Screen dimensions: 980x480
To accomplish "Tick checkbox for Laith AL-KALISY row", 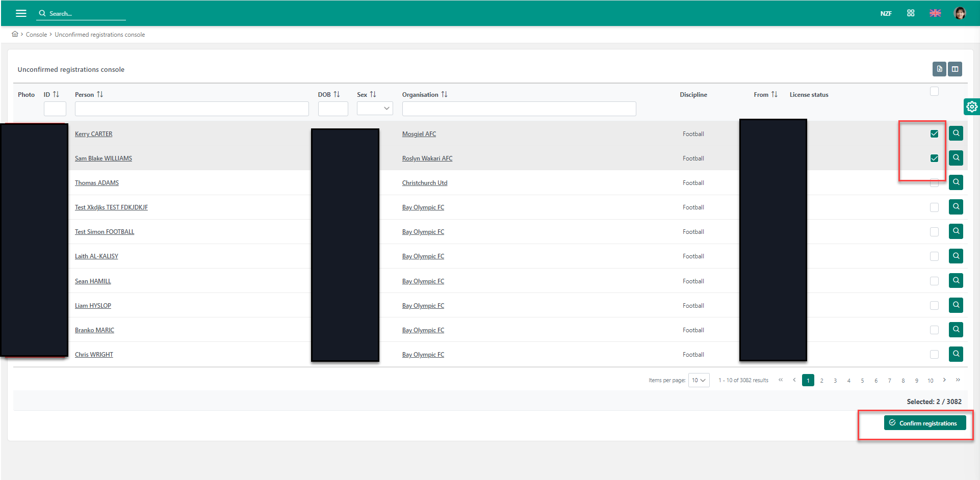I will 934,256.
